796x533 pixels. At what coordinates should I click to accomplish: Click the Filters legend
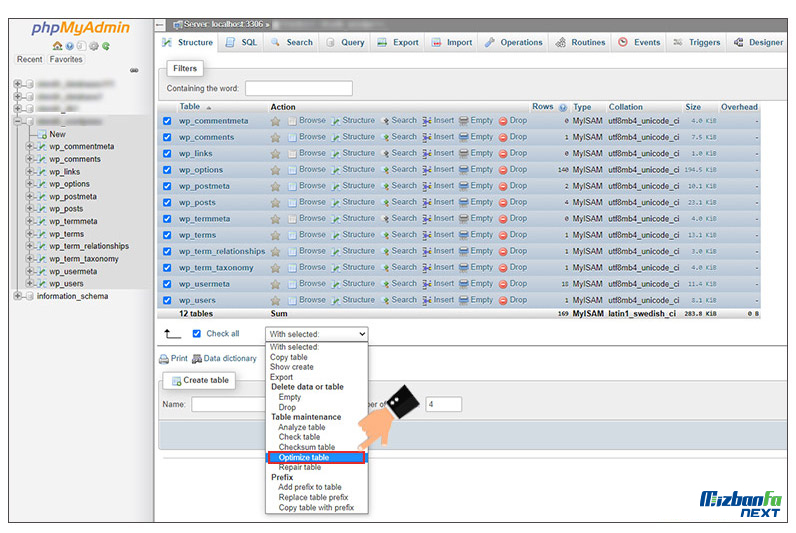click(185, 69)
